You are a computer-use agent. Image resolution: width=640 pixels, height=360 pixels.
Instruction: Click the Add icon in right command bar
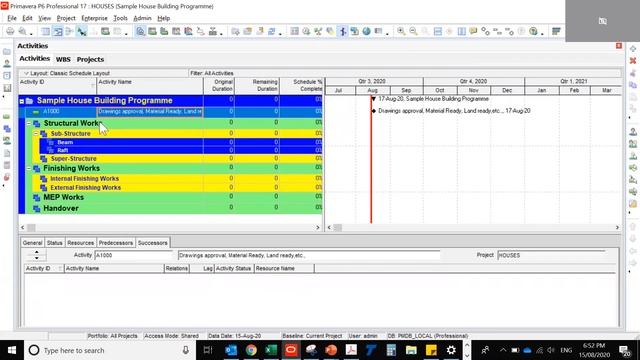click(x=633, y=49)
